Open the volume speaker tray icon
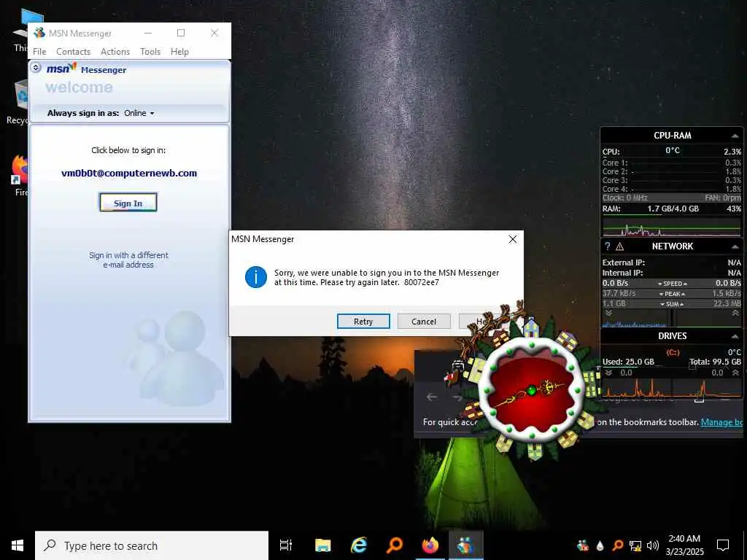 [x=653, y=545]
